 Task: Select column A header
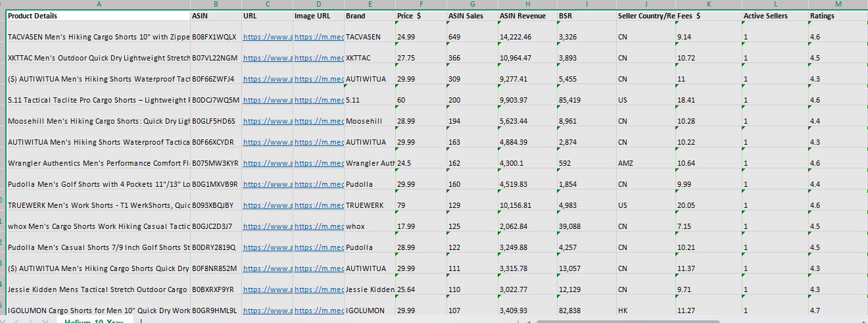98,5
